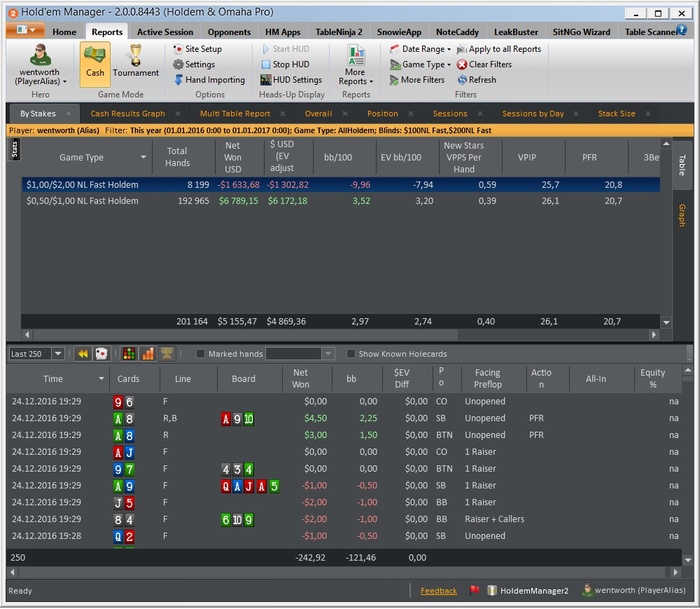Open More Reports menu
700x609 pixels.
click(356, 65)
